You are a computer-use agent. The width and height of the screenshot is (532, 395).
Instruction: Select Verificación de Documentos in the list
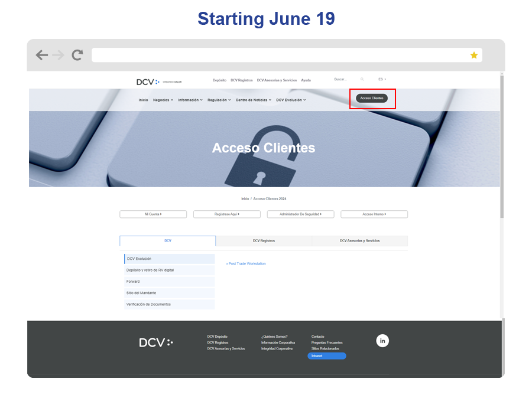pyautogui.click(x=169, y=304)
